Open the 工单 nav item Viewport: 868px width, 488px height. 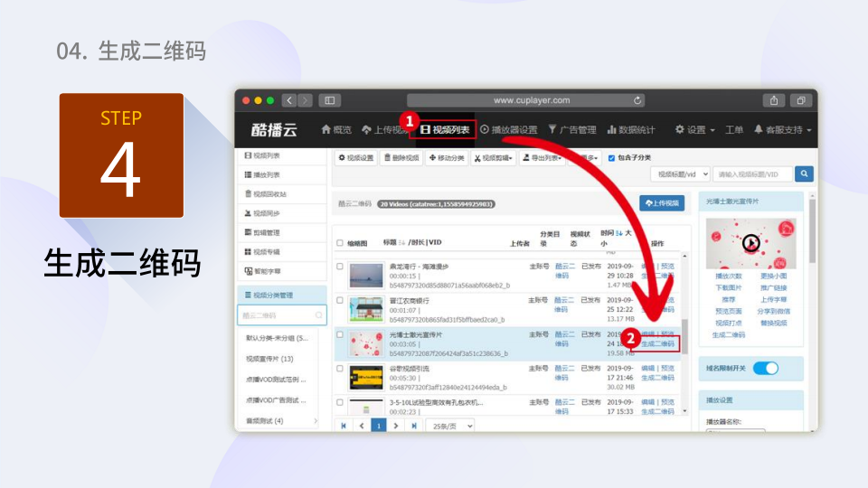[734, 129]
